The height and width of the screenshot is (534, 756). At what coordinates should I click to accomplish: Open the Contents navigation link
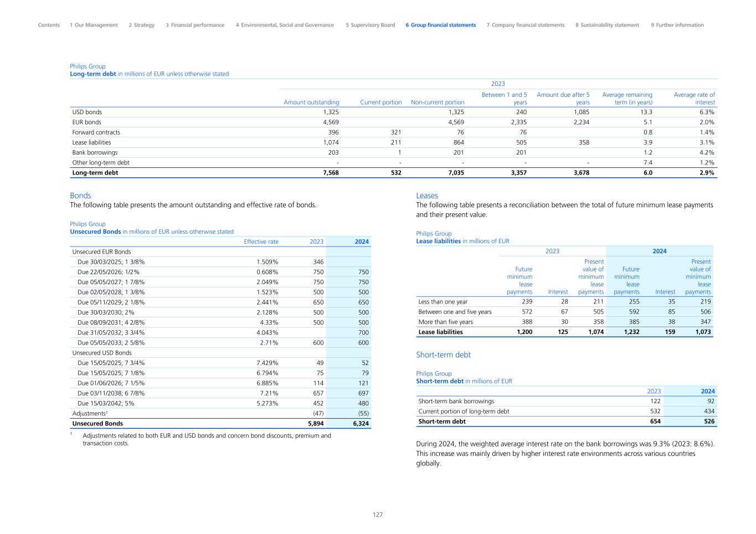coord(49,25)
